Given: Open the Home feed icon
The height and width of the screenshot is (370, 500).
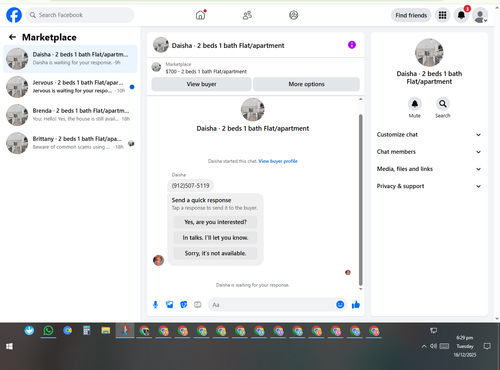Looking at the screenshot, I should [x=200, y=15].
